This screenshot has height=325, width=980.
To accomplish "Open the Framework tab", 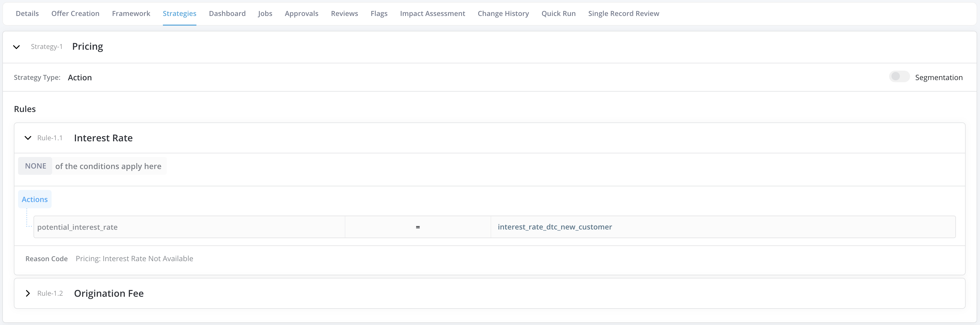I will coord(131,14).
